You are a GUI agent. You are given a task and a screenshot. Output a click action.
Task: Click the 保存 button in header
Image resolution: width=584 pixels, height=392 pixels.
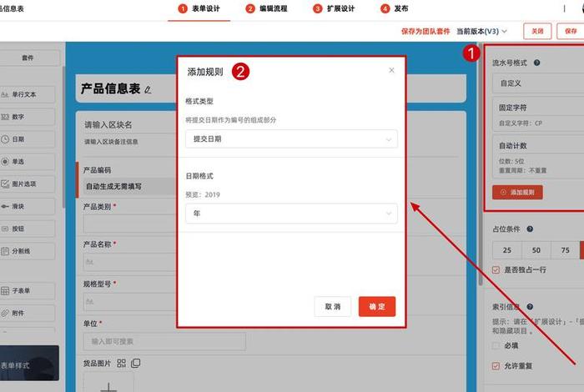pos(571,31)
